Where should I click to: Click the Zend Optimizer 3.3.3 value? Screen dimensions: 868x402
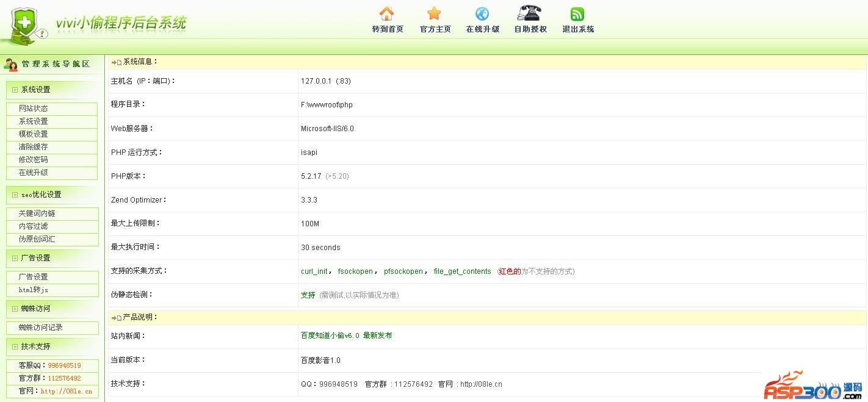click(309, 200)
